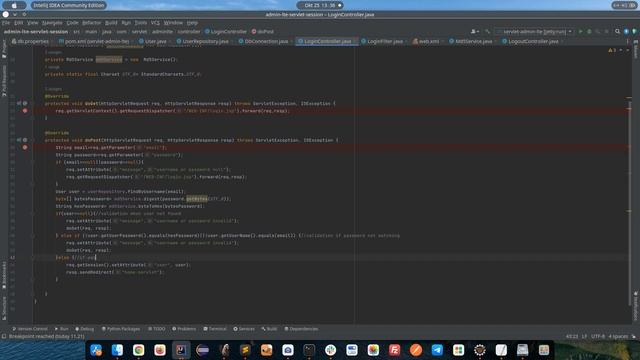Click the doPost override gutter icon
The height and width of the screenshot is (360, 640).
coord(20,140)
